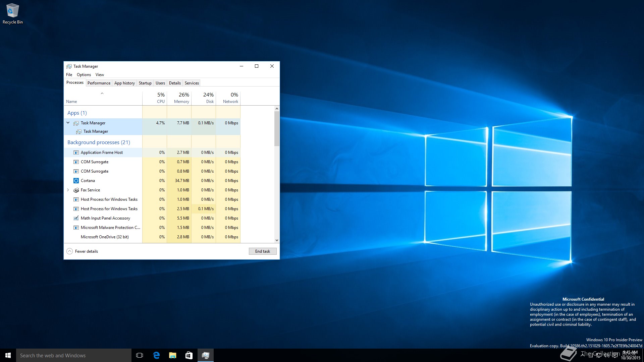Click the Fewer details arrow icon

[69, 251]
